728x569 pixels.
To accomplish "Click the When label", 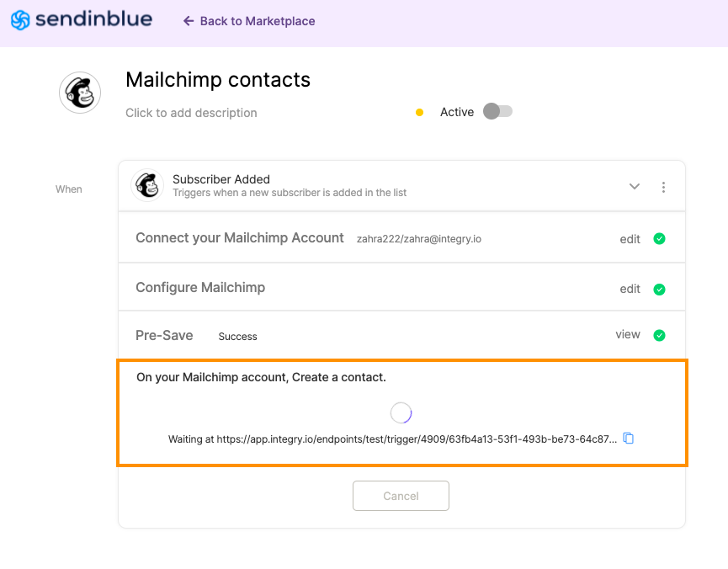I will pyautogui.click(x=69, y=189).
